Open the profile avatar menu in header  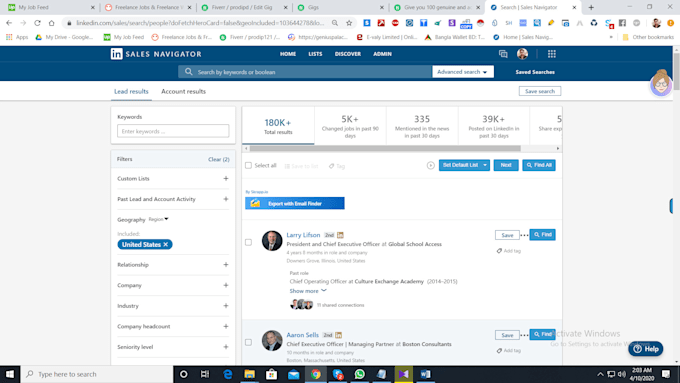(x=522, y=54)
